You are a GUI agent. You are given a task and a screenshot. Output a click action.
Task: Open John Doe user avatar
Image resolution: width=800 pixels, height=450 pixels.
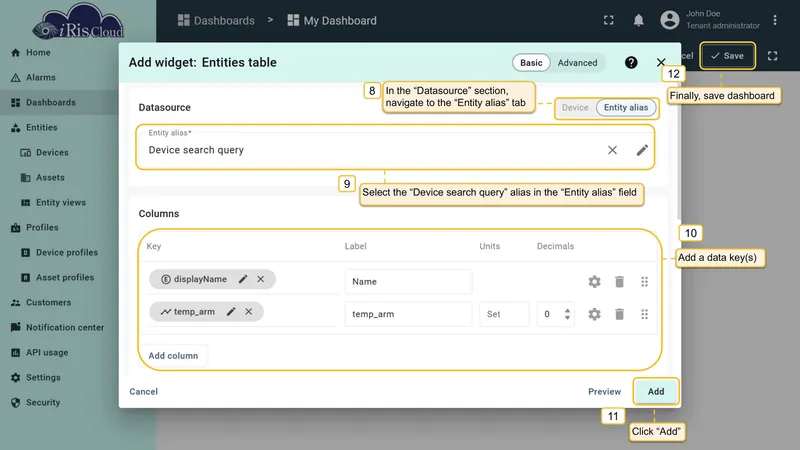[669, 20]
